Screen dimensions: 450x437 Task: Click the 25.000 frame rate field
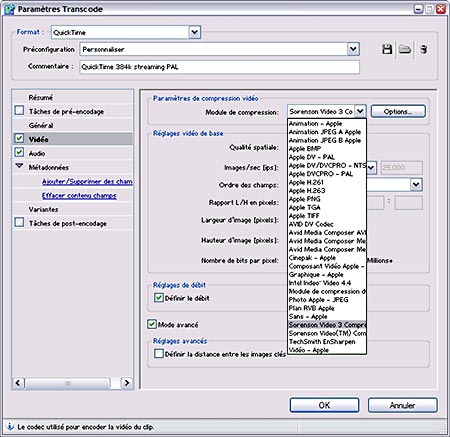[401, 167]
